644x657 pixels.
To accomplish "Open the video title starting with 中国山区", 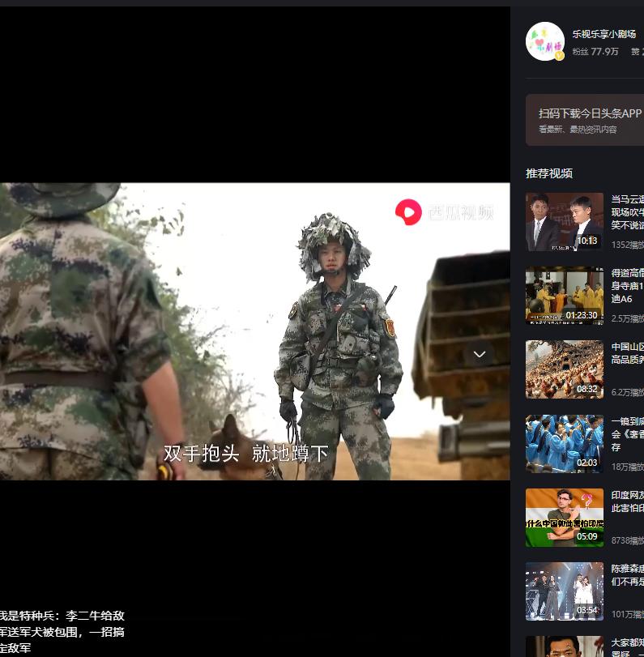I will (x=627, y=353).
